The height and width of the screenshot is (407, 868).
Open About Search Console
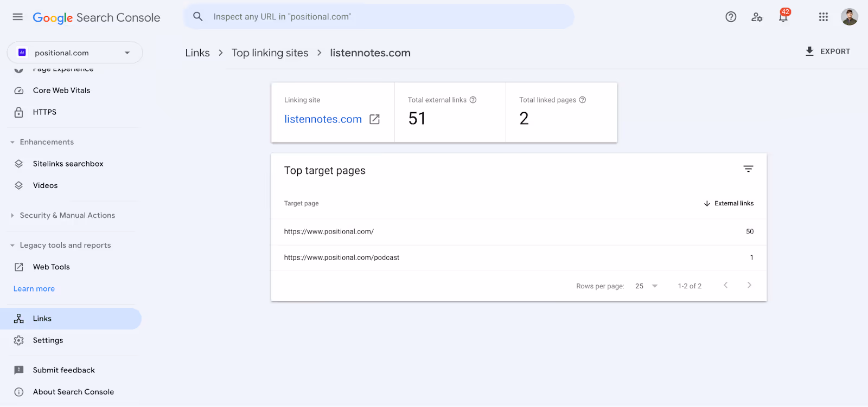point(73,392)
